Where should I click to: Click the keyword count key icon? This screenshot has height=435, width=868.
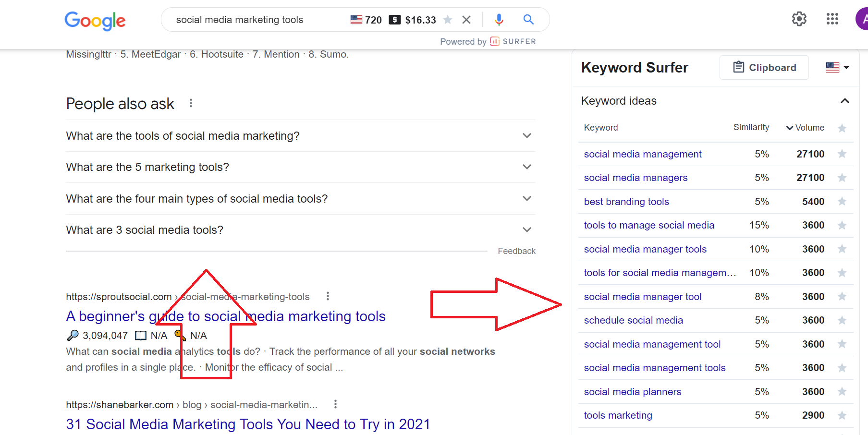(180, 335)
